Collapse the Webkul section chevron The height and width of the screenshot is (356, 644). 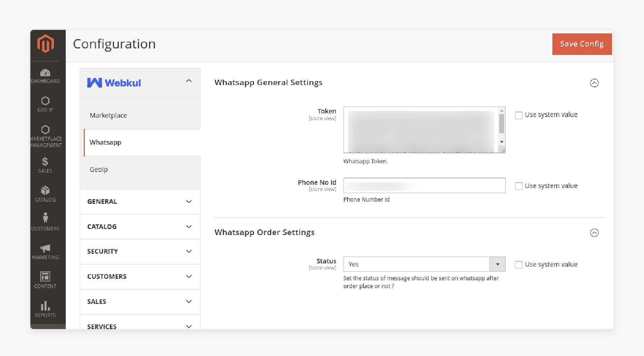189,81
